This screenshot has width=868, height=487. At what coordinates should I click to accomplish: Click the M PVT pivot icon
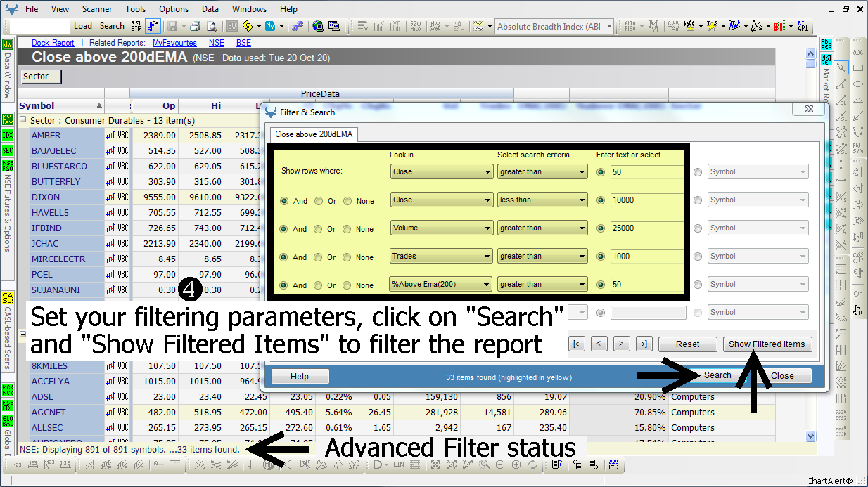(653, 26)
